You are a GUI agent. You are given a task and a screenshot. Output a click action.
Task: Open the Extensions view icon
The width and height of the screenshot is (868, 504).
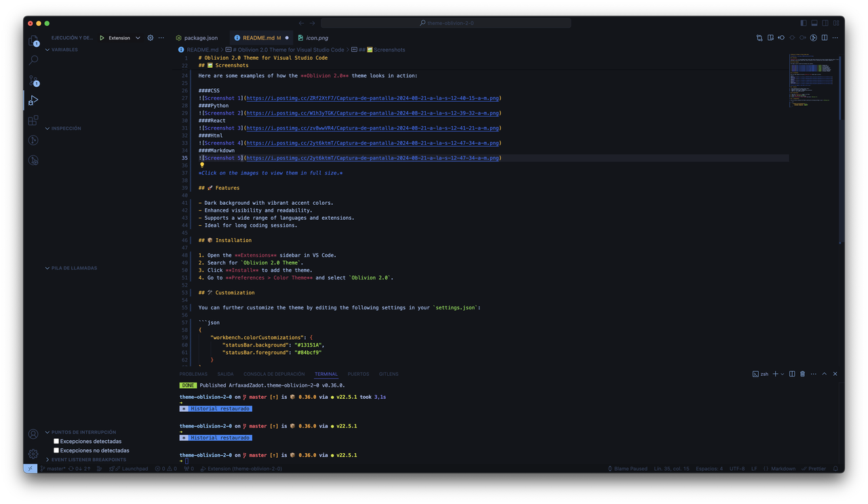pyautogui.click(x=33, y=121)
